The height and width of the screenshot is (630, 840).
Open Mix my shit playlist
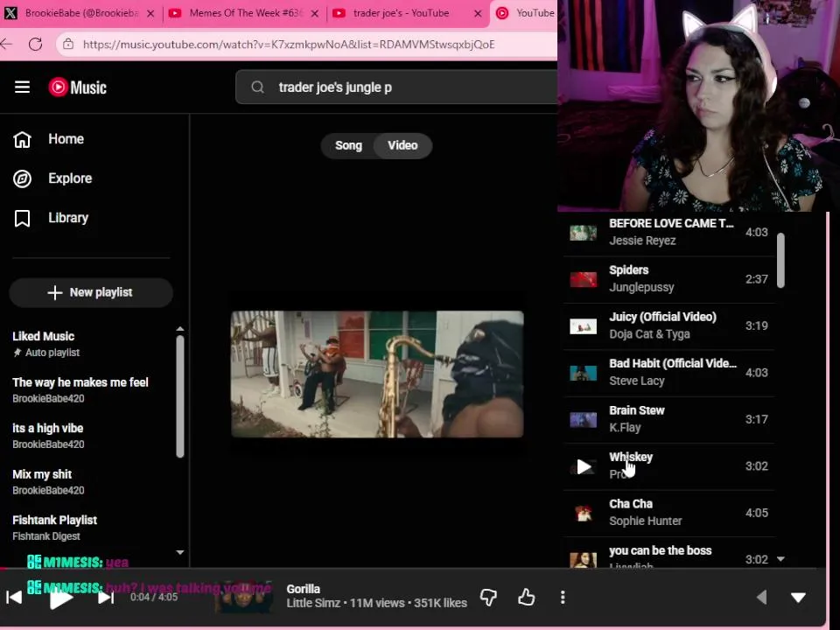coord(48,481)
